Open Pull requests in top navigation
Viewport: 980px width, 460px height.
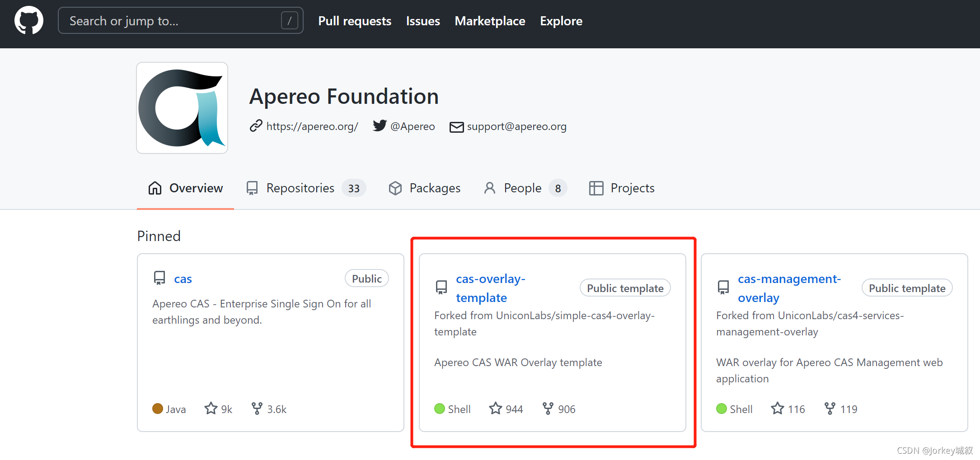pyautogui.click(x=355, y=21)
